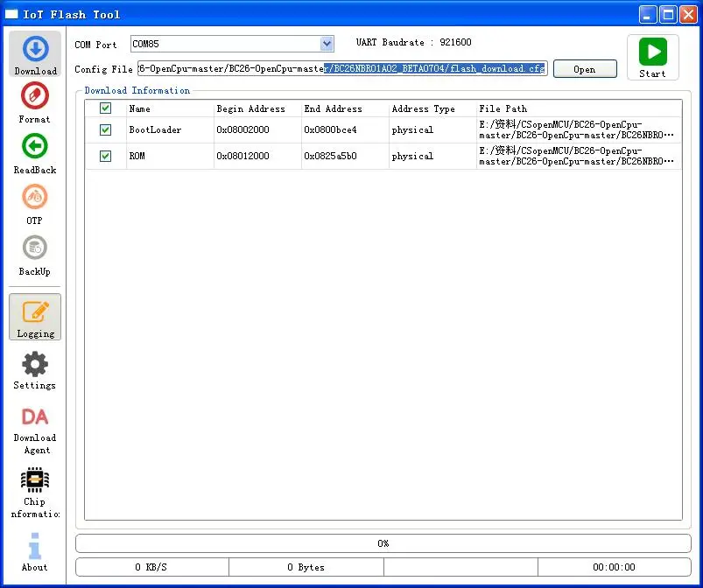Click end address 0x0800bce4
Screen dimensions: 703x588
330,130
